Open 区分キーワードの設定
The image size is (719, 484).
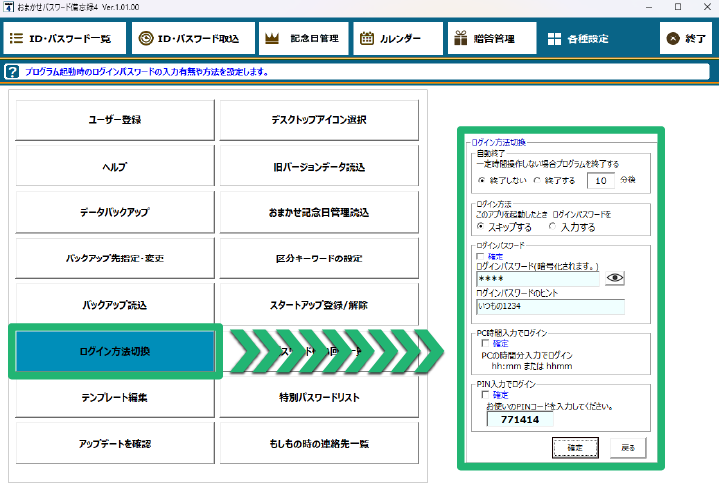click(319, 258)
